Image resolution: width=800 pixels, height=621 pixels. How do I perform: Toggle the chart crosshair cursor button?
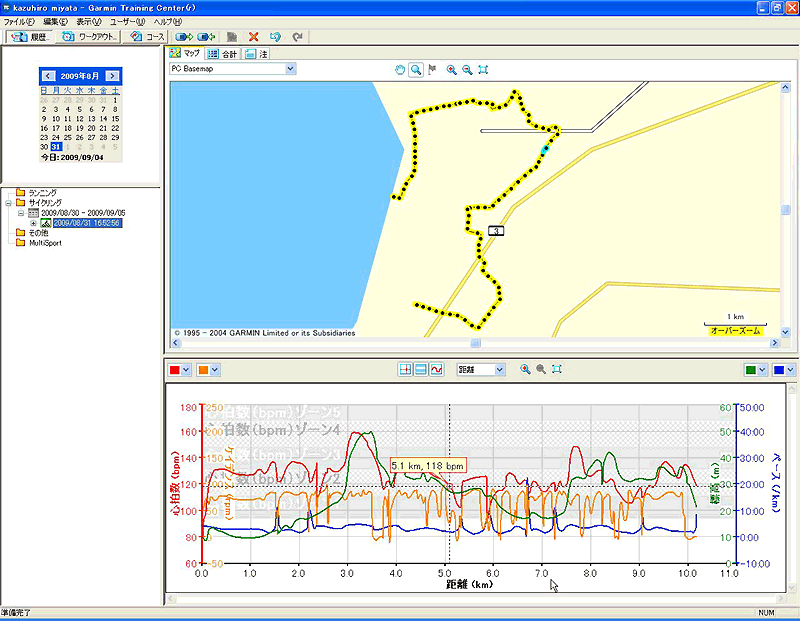tap(405, 369)
